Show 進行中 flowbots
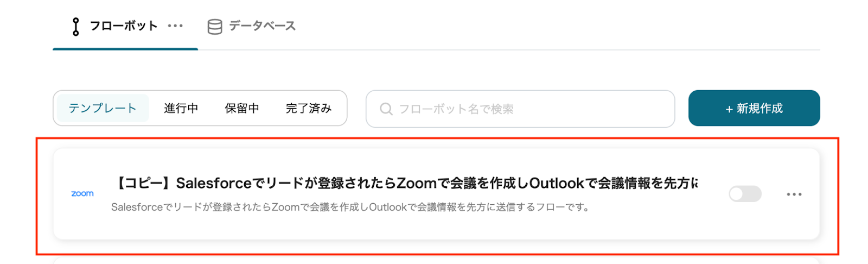This screenshot has width=868, height=264. coord(181,108)
